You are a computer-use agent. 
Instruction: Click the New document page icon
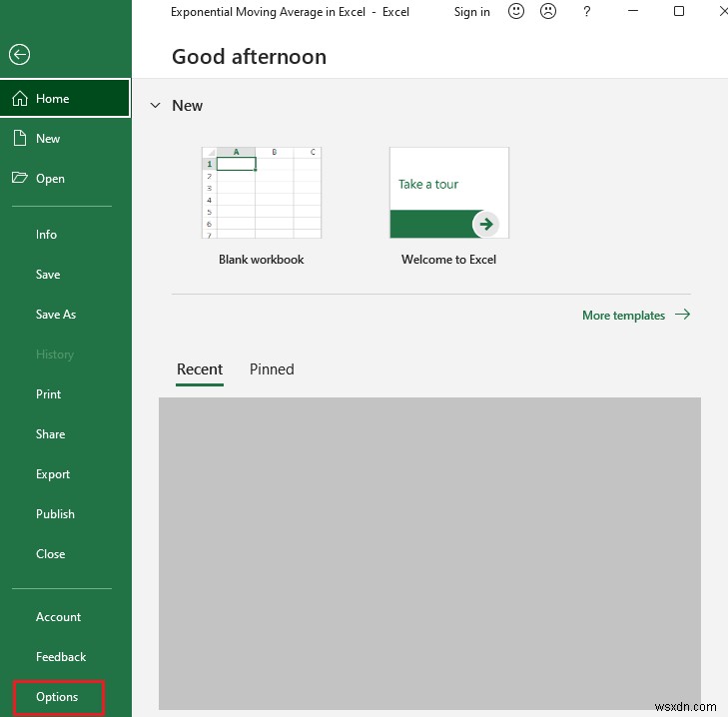tap(20, 139)
